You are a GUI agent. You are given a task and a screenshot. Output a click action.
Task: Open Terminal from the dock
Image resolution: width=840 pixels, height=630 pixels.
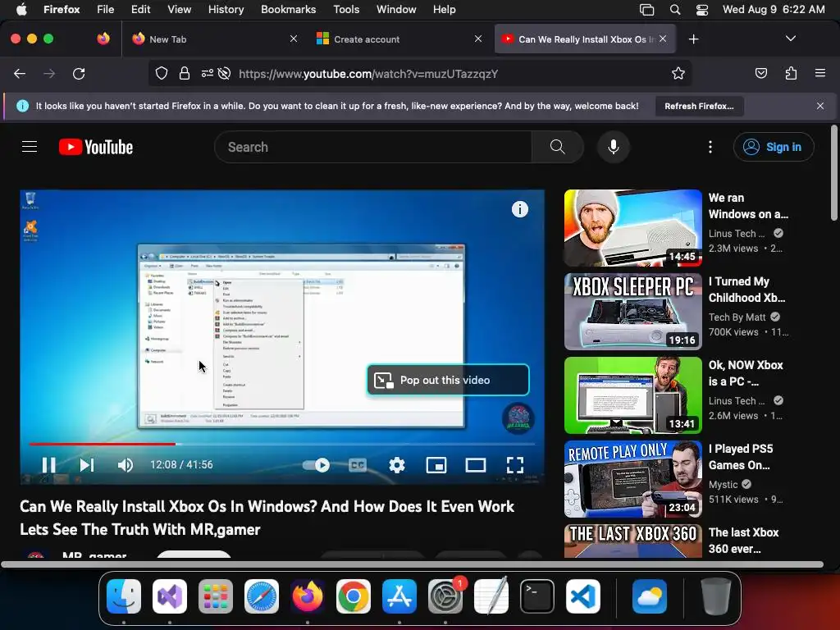click(x=537, y=596)
